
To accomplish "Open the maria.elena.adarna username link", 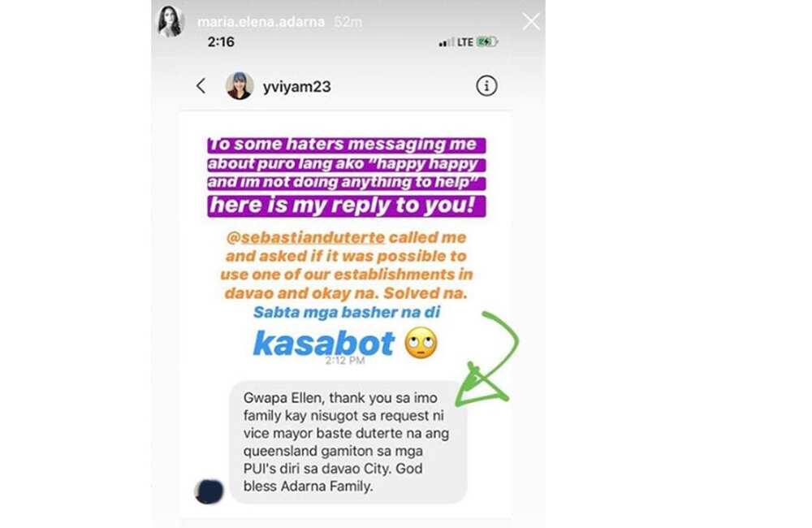I will point(261,22).
